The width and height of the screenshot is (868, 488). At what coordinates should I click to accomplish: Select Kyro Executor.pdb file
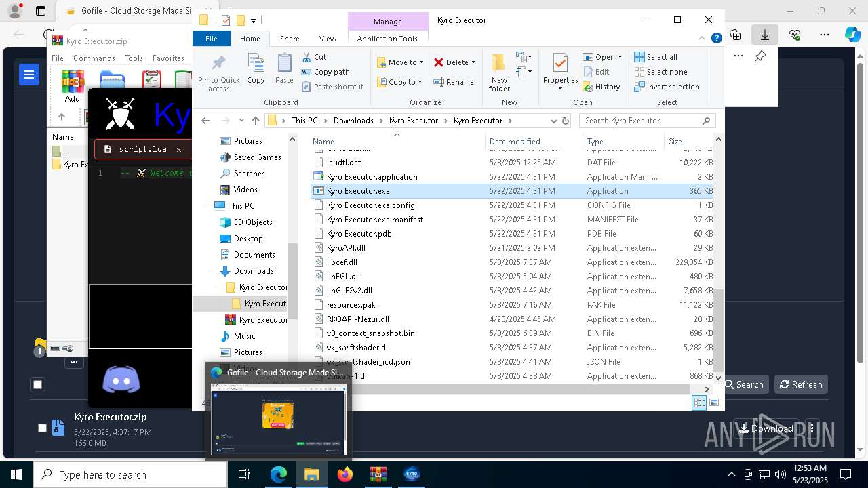359,234
